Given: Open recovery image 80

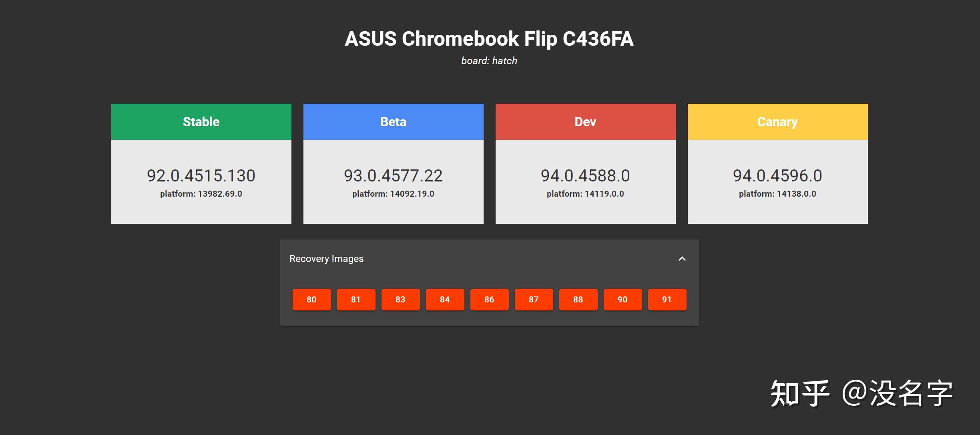Looking at the screenshot, I should [x=311, y=299].
